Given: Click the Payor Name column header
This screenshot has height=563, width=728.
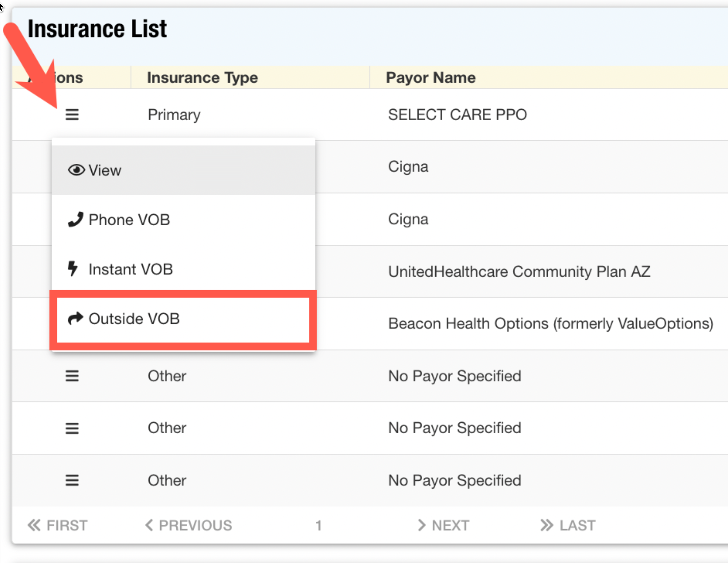Looking at the screenshot, I should point(431,77).
